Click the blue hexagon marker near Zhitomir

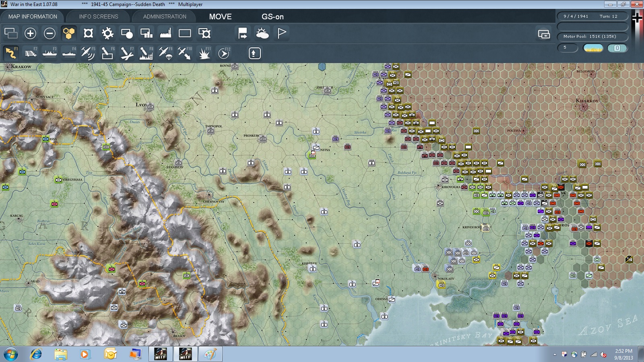322,67
